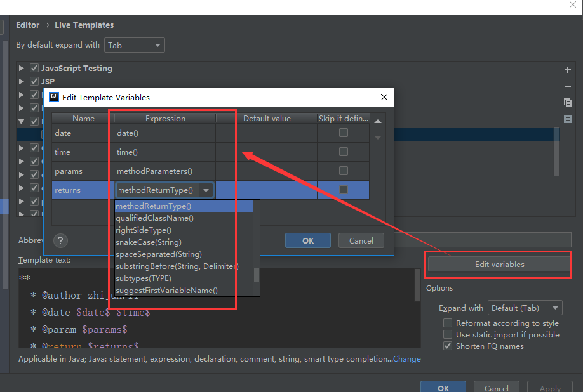This screenshot has height=392, width=583.
Task: Select suggestFirstVariableName() from the expression list
Action: 184,291
